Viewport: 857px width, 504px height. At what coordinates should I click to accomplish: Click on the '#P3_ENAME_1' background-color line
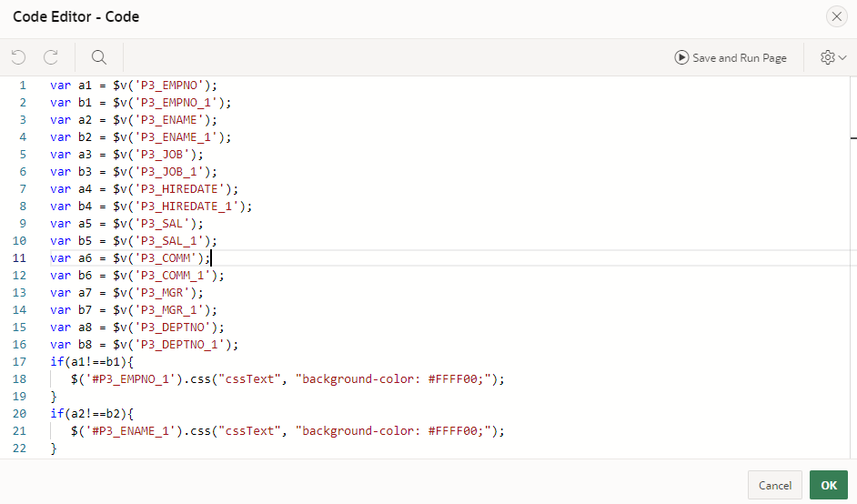pyautogui.click(x=287, y=430)
